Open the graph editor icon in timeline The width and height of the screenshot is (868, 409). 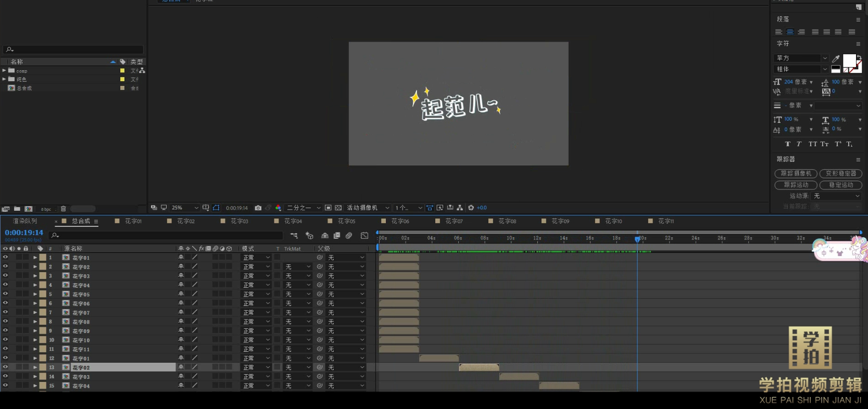[364, 236]
